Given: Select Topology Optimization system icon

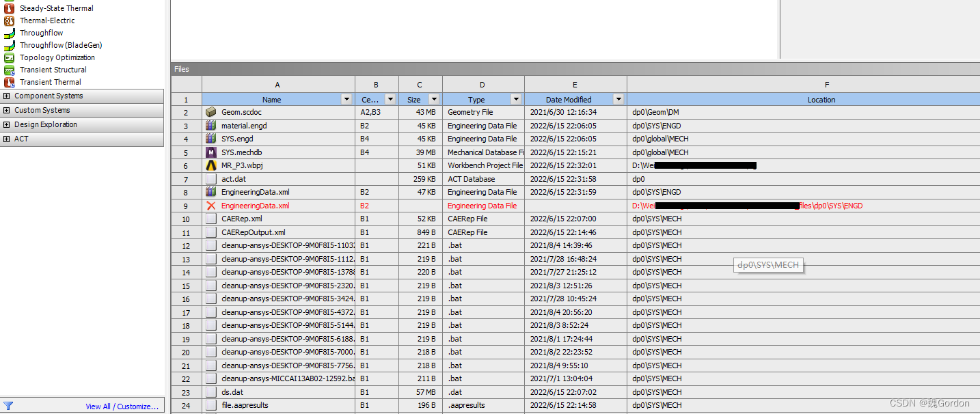Looking at the screenshot, I should tap(9, 57).
